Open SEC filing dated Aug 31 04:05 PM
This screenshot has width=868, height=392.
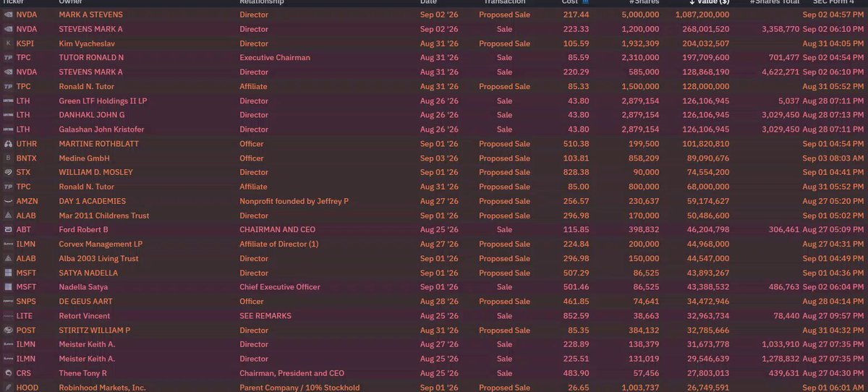click(833, 43)
